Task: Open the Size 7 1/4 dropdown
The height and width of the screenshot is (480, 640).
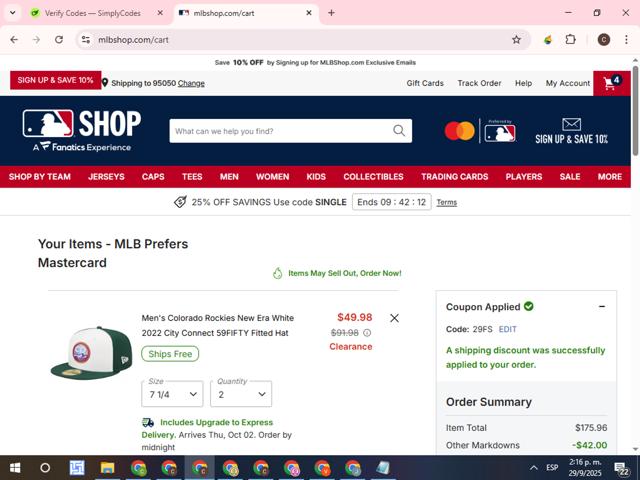Action: [x=172, y=394]
